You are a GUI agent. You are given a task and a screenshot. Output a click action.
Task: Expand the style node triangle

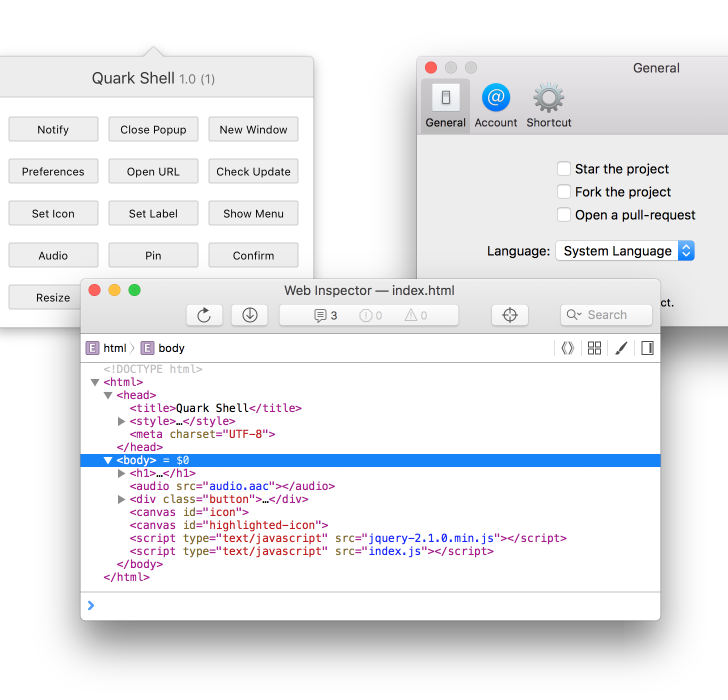pos(121,421)
